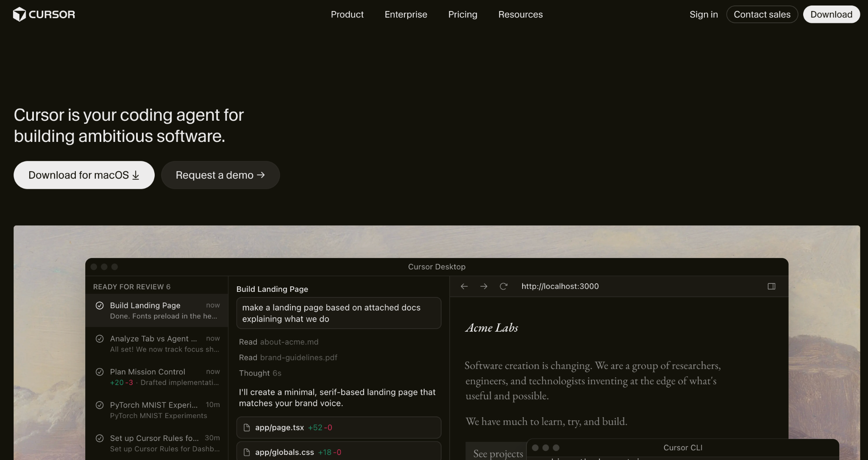Click check icon beside Set up Cursor Rules
Viewport: 868px width, 460px height.
100,438
